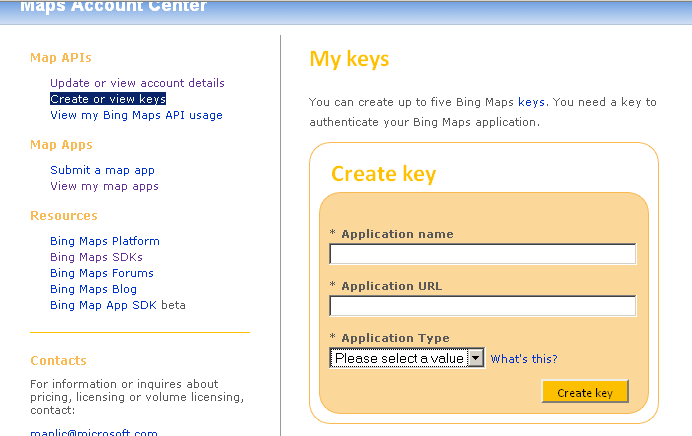692x436 pixels.
Task: Open the Application Type dropdown
Action: pos(407,358)
